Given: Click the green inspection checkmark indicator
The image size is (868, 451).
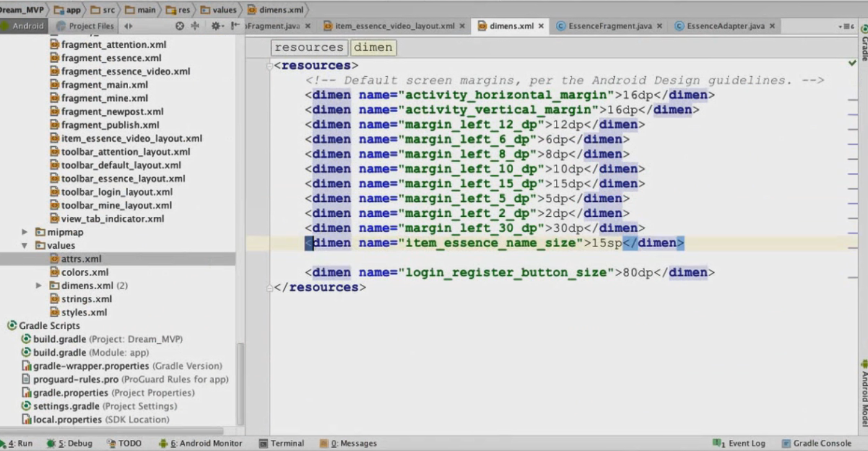Looking at the screenshot, I should coord(852,63).
